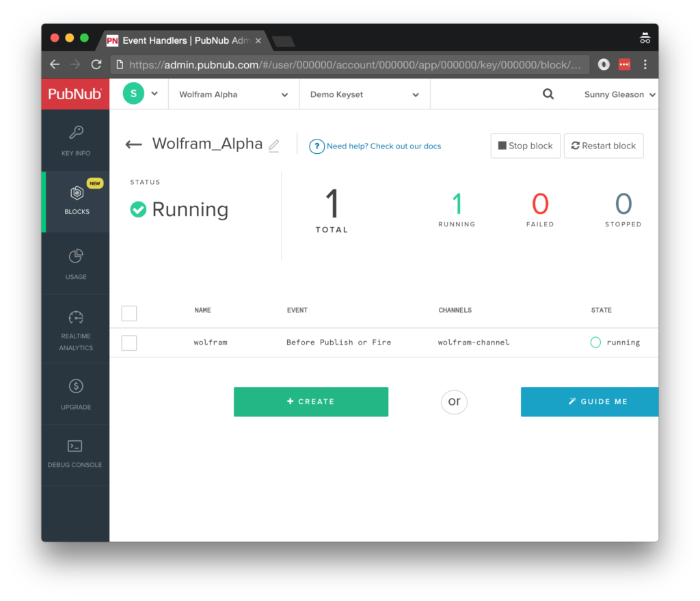This screenshot has width=700, height=601.
Task: Edit the block name using the pencil icon
Action: coord(275,146)
